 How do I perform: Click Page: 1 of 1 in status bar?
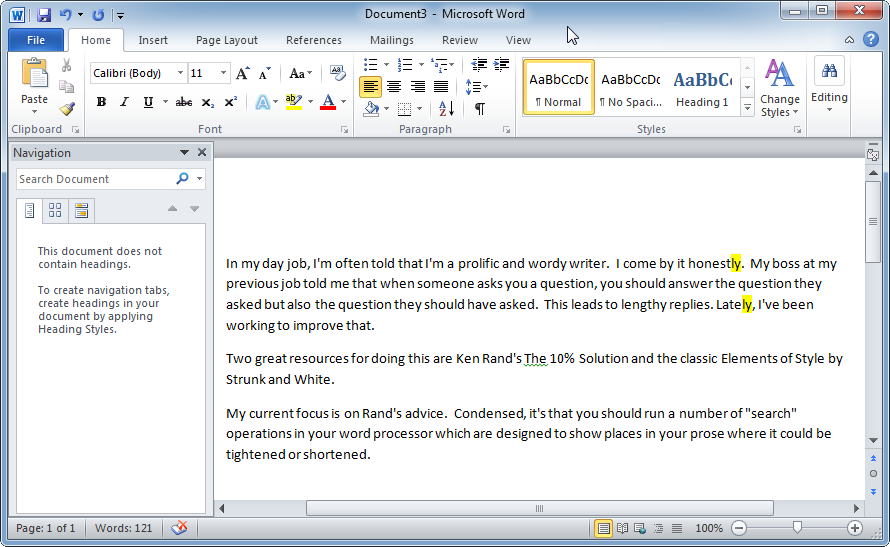pos(45,528)
